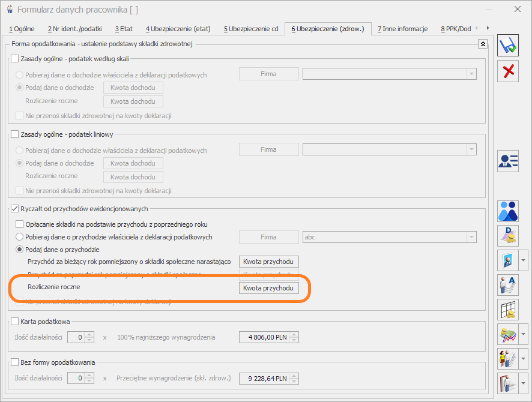The image size is (532, 402).
Task: Click the person with letter A icon
Action: tap(508, 285)
